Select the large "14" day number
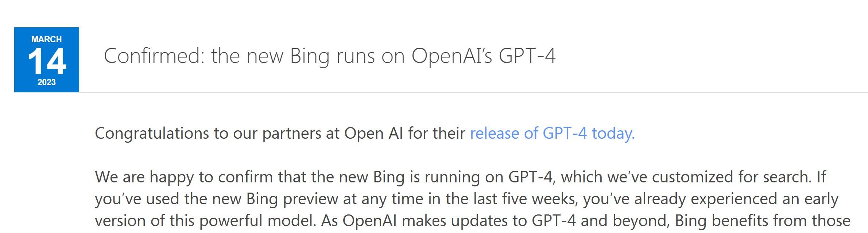This screenshot has height=233, width=868. (x=47, y=62)
